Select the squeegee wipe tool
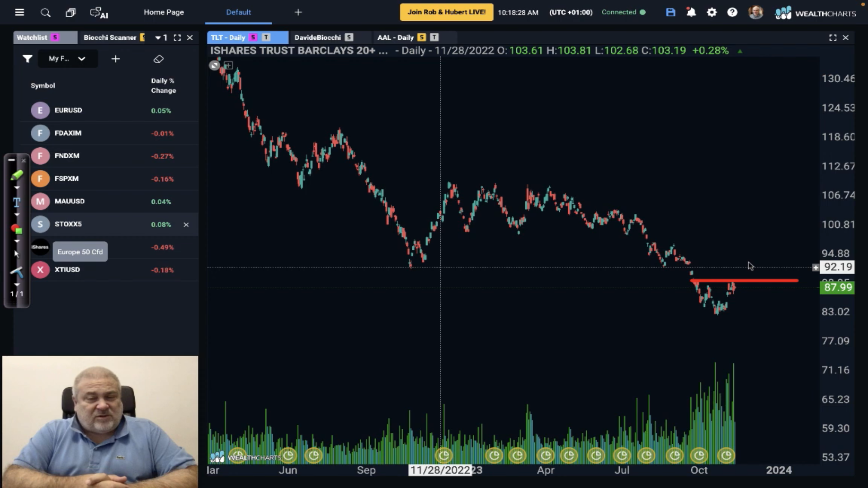The width and height of the screenshot is (868, 488). tap(17, 272)
